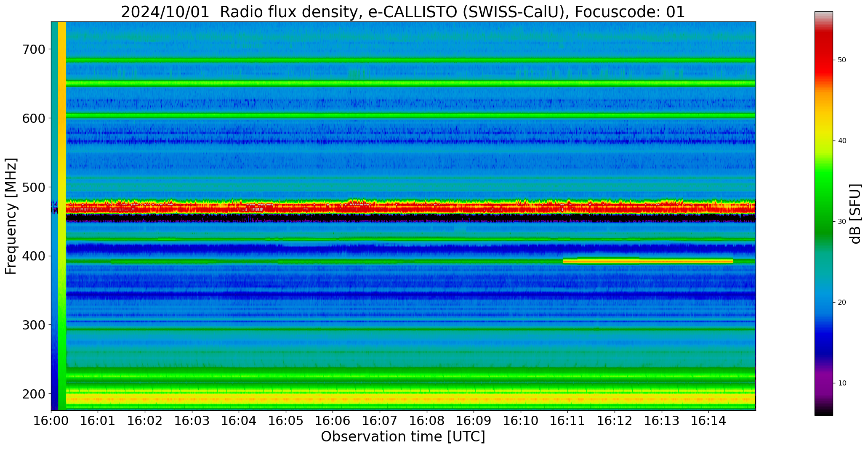Click the 16:14 time tick label
This screenshot has height=449, width=868.
[x=709, y=421]
